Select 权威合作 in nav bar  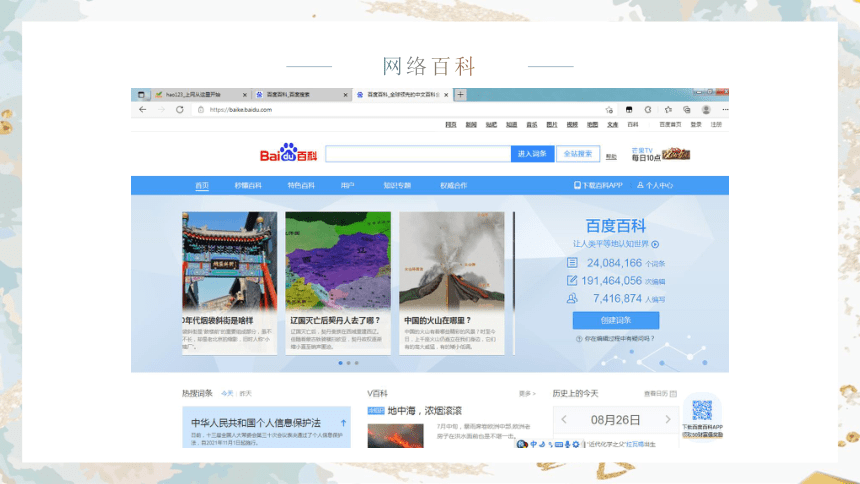[x=454, y=185]
